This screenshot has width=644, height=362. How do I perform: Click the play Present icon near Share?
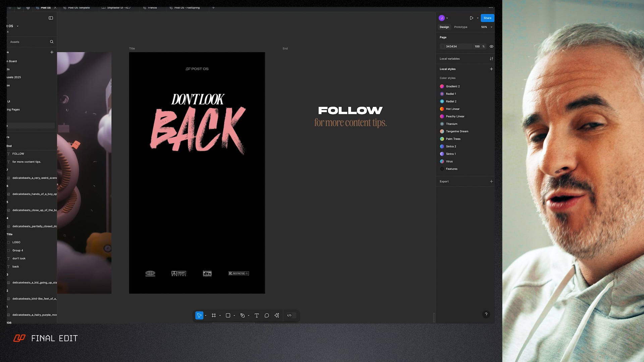pos(471,18)
